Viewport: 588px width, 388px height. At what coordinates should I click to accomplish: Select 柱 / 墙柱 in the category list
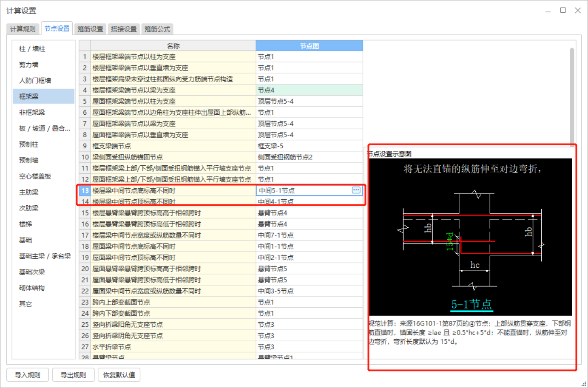pyautogui.click(x=43, y=49)
